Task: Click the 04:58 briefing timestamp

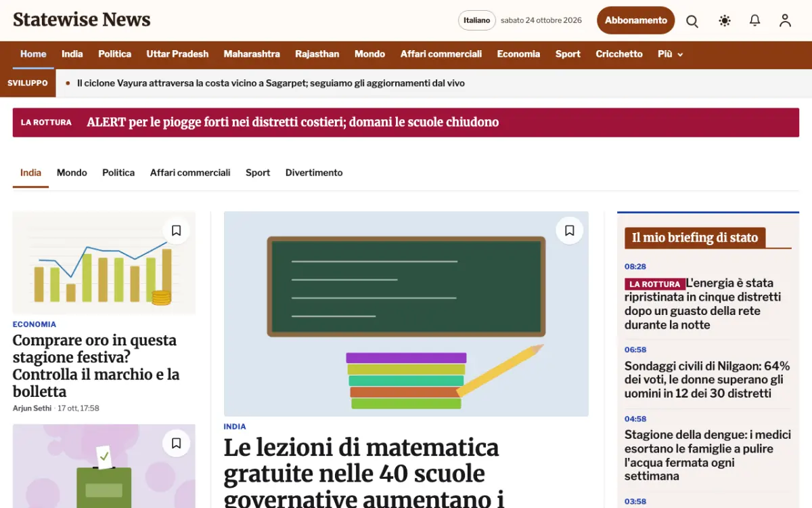Action: point(635,419)
